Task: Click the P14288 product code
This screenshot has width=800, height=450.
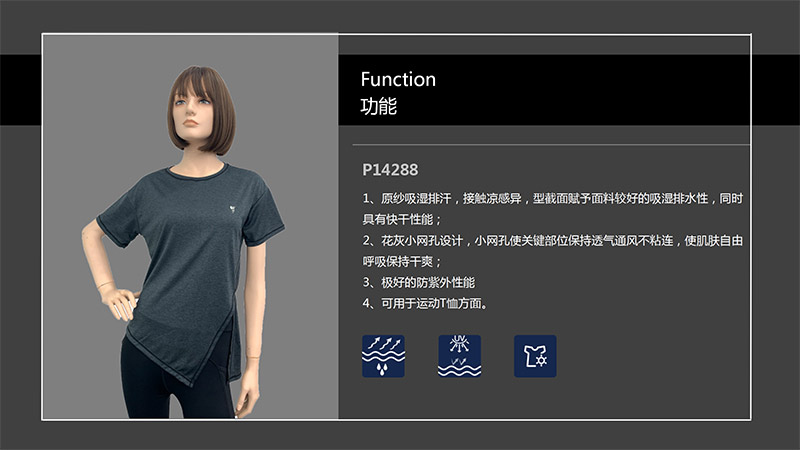Action: [x=390, y=170]
